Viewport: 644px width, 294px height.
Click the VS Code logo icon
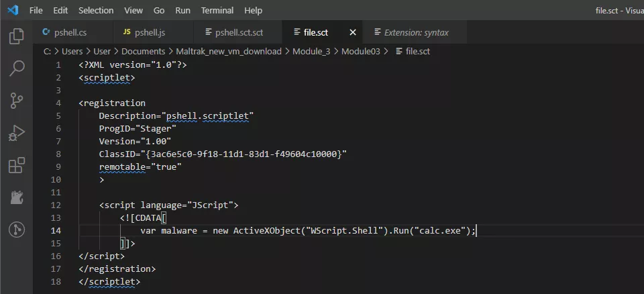coord(13,10)
